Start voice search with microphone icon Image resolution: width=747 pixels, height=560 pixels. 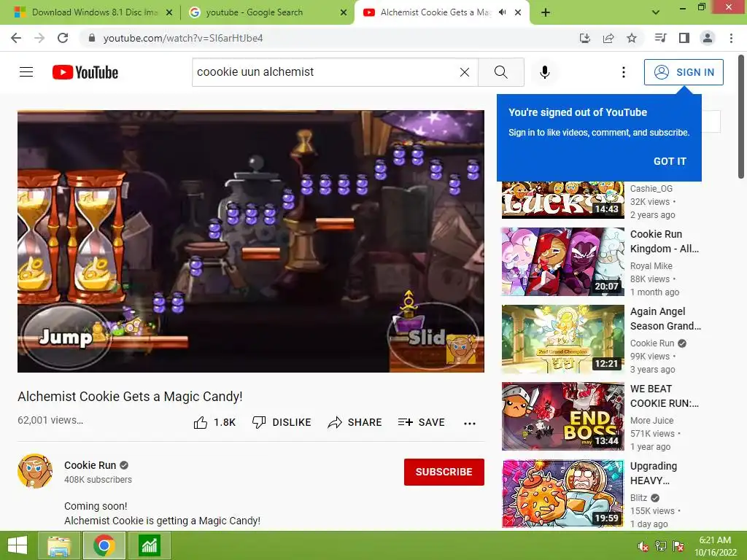pos(544,72)
